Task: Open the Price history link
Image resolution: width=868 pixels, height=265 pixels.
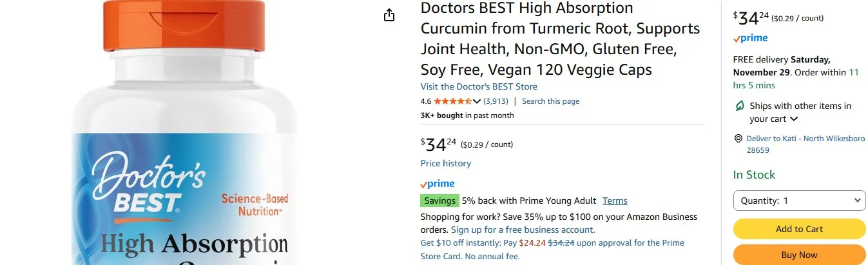Action: 445,163
